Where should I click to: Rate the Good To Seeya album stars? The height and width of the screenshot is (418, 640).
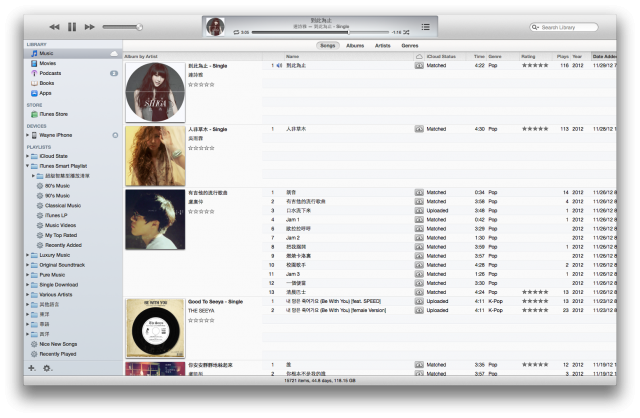pos(201,320)
